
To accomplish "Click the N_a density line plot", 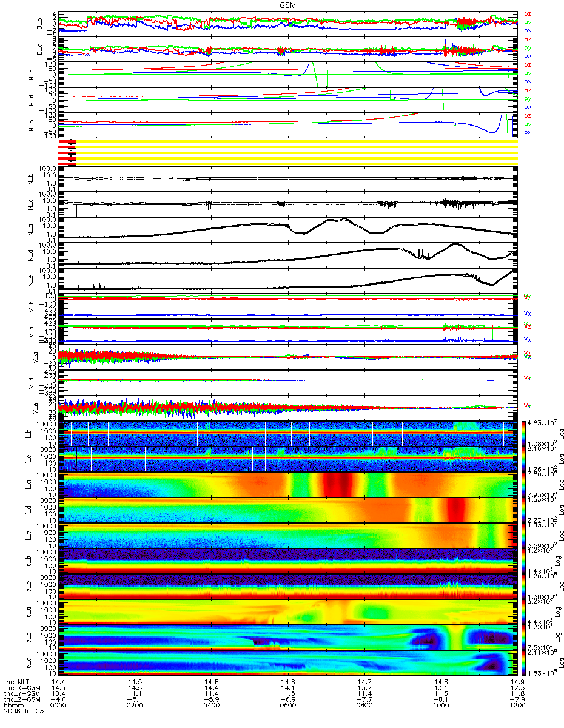I will tap(288, 229).
